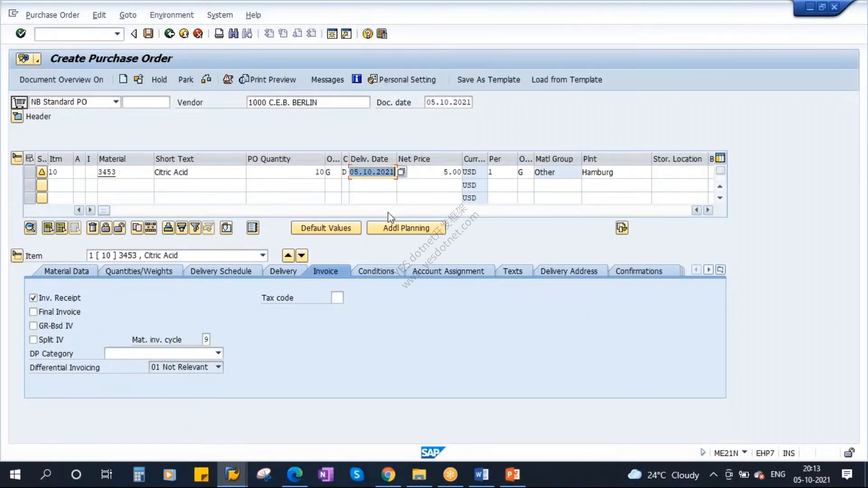Switch to the Delivery Schedule tab
The height and width of the screenshot is (488, 868).
[x=221, y=271]
